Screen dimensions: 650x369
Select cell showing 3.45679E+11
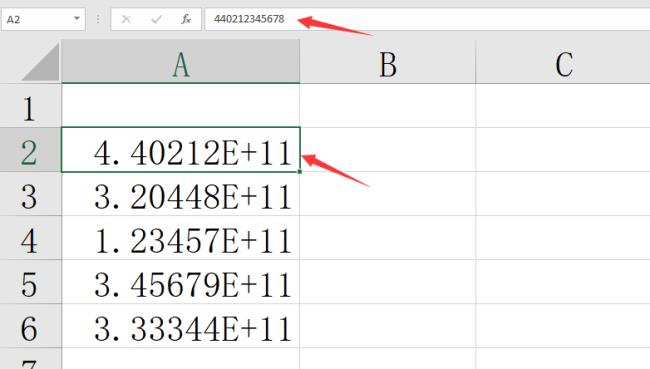181,282
